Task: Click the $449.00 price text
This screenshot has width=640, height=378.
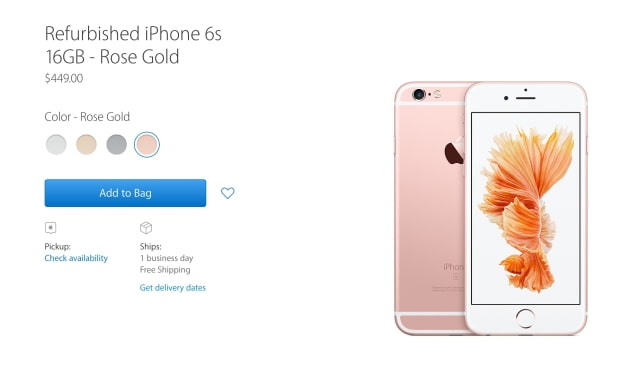Action: [x=64, y=78]
